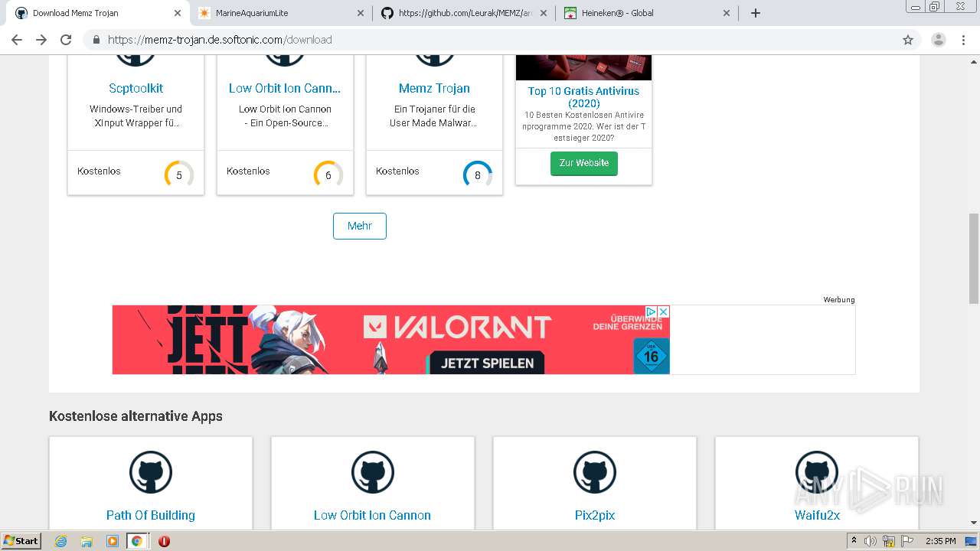The height and width of the screenshot is (551, 980).
Task: Switch to Heineken Global tab
Action: pos(647,13)
